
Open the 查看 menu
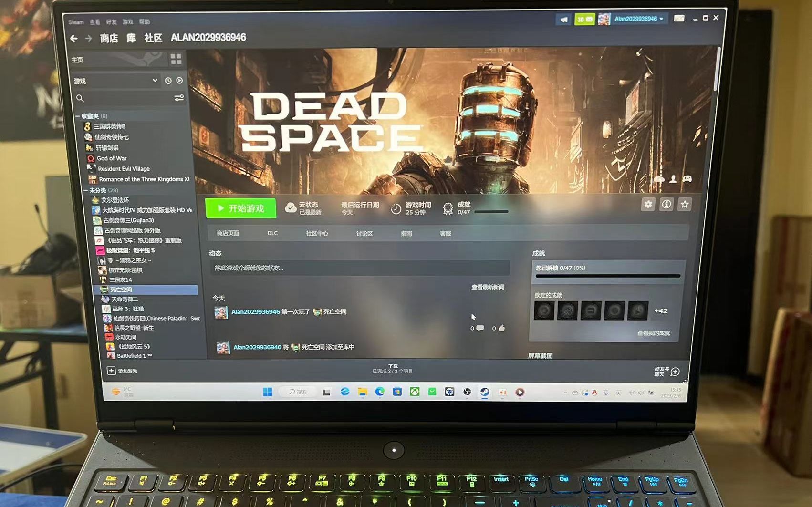click(x=95, y=22)
